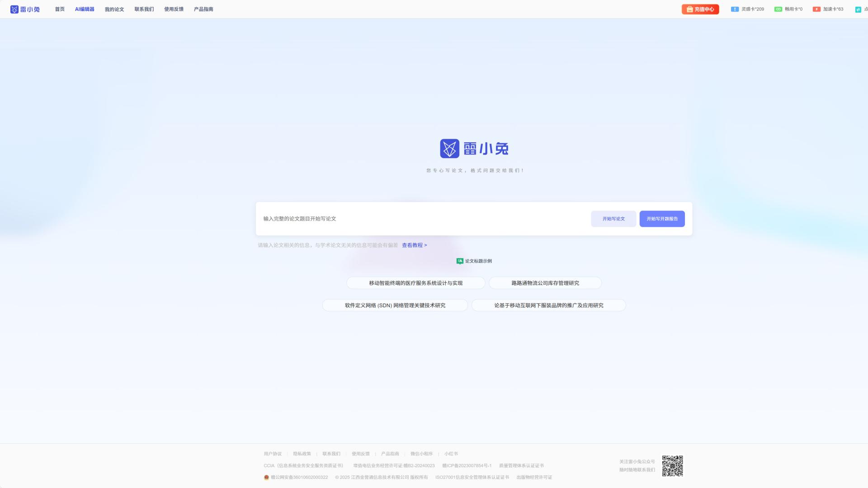
Task: Click the green 论文标题示例 document icon
Action: point(459,261)
